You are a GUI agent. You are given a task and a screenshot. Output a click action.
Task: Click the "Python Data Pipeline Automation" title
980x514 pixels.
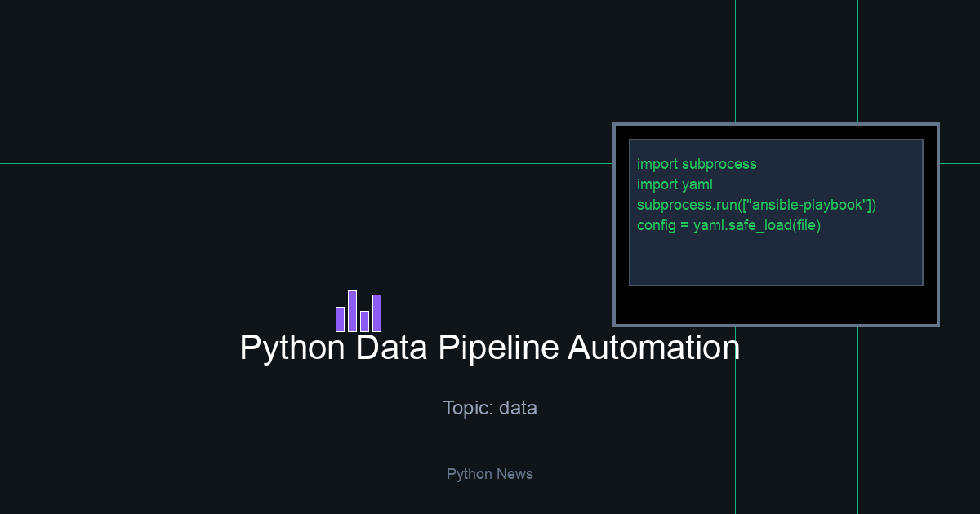click(490, 348)
